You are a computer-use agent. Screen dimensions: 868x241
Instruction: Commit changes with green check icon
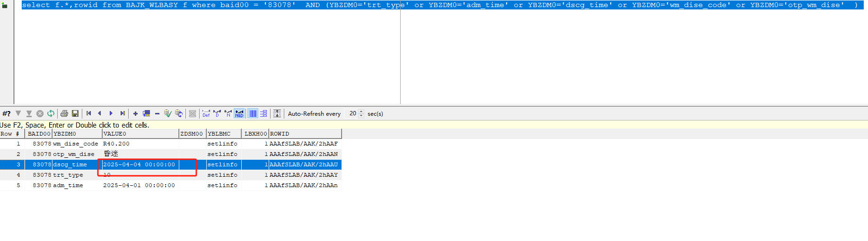point(167,113)
